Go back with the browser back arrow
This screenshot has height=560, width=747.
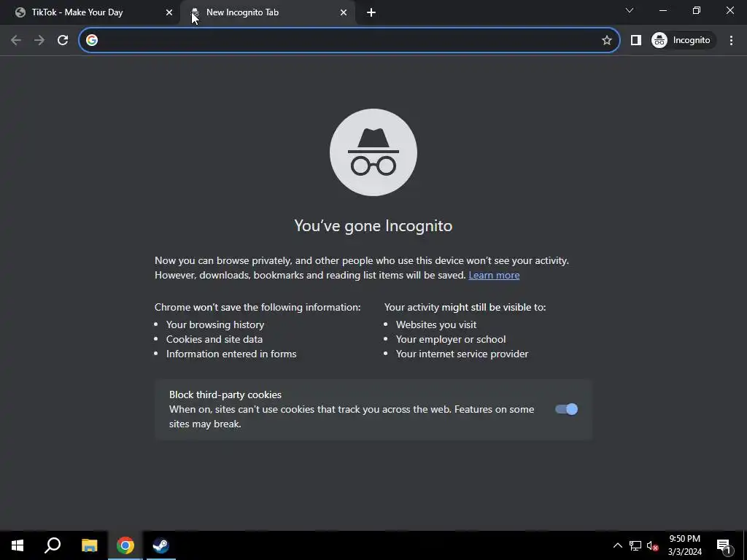16,40
